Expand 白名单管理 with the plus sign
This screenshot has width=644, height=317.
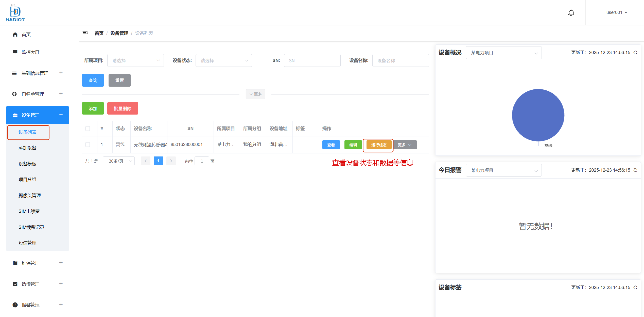[61, 94]
